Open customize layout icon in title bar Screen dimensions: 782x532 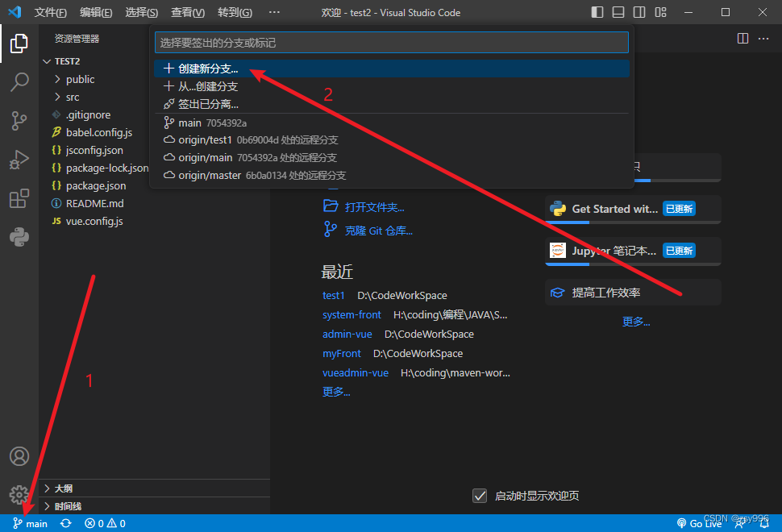660,12
